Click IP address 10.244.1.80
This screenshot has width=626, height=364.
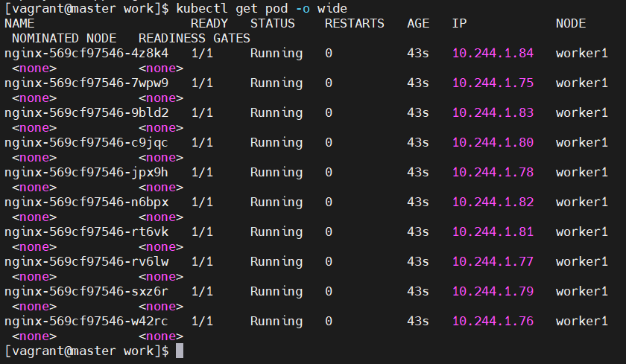[x=493, y=142]
